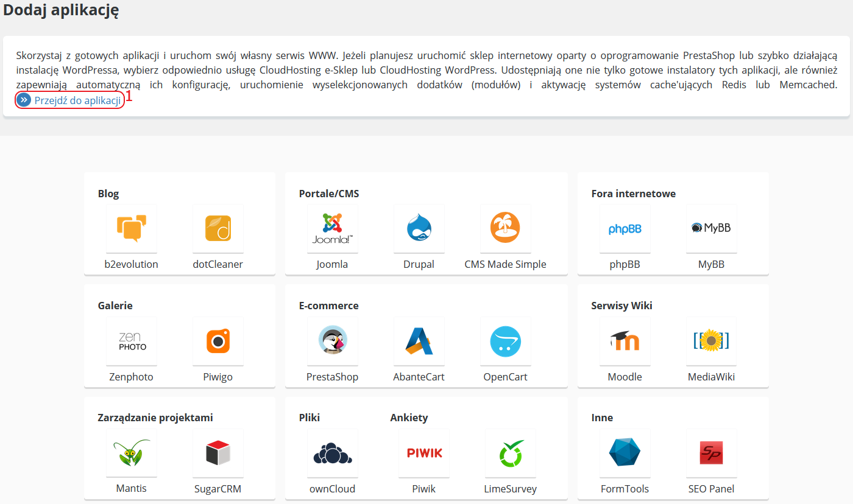
Task: Open CMS Made Simple palm icon
Action: pyautogui.click(x=506, y=229)
